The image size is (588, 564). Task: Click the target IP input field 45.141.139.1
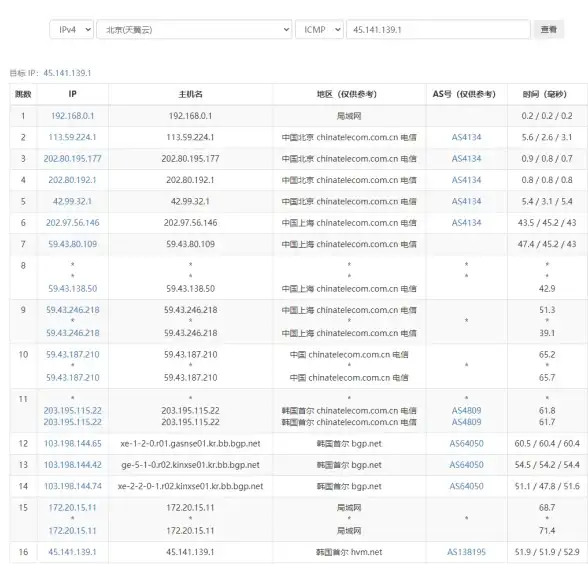(x=438, y=29)
